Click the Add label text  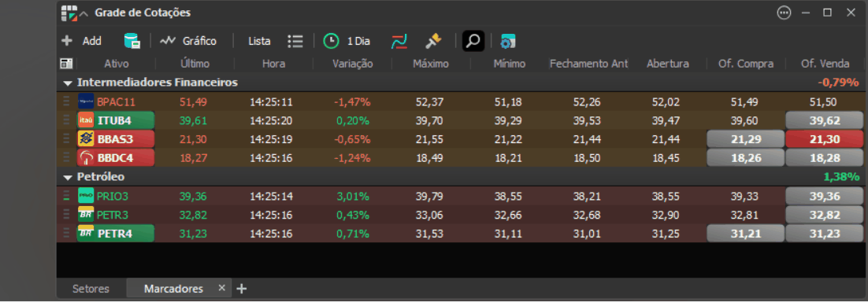pos(92,41)
